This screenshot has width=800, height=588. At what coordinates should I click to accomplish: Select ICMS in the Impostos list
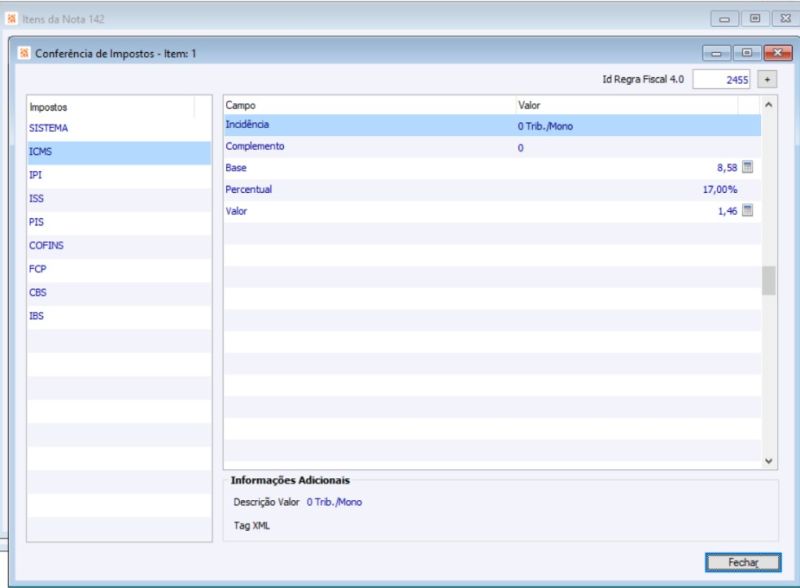click(119, 152)
